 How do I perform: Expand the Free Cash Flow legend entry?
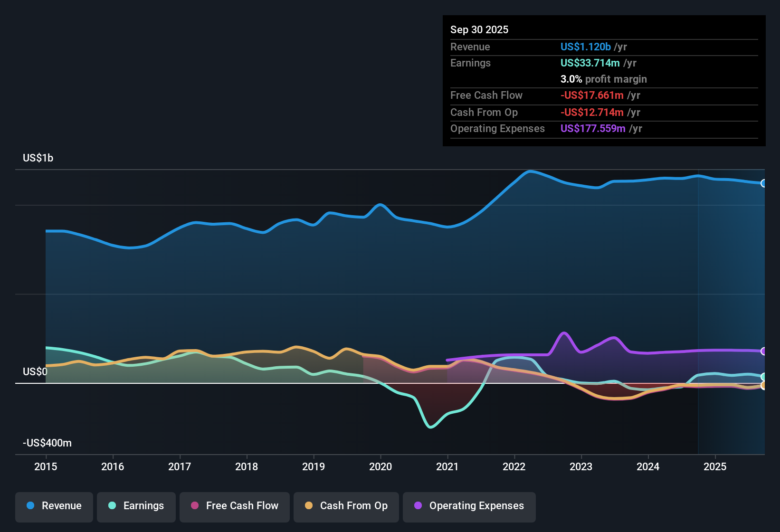(234, 507)
